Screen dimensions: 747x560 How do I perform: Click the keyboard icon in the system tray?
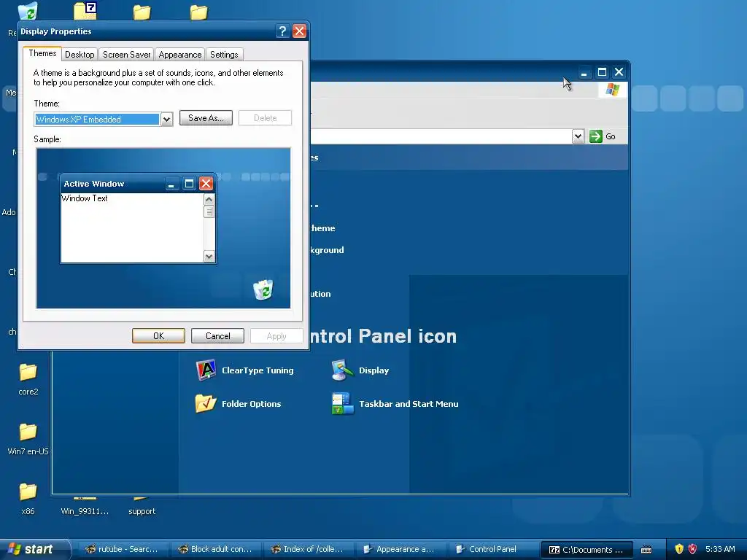[646, 550]
